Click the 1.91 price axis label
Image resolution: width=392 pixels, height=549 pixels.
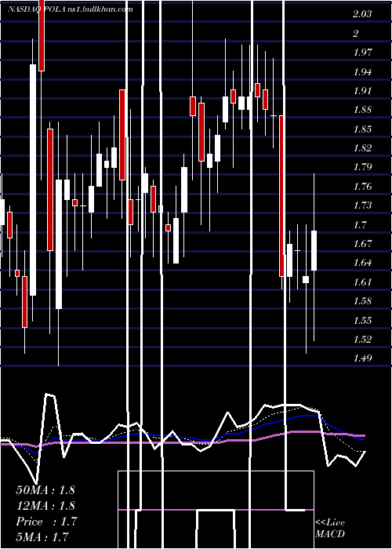[x=362, y=91]
